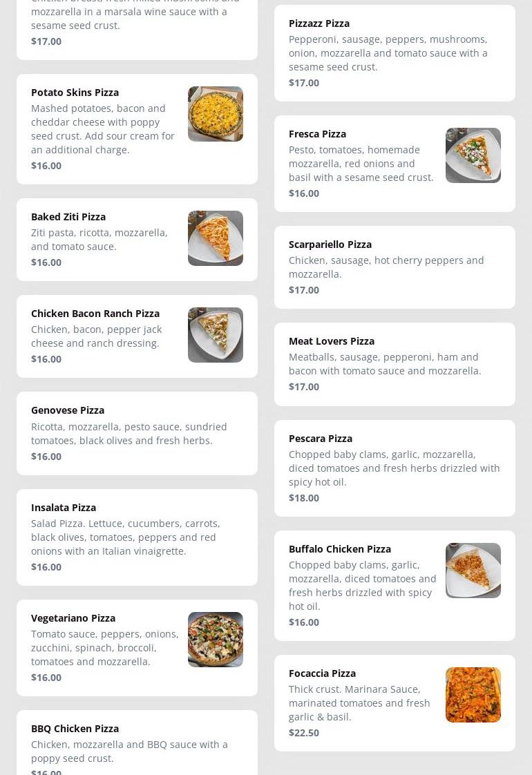Click the Pescara Pizza $18.00 price
The width and height of the screenshot is (532, 775).
[304, 498]
